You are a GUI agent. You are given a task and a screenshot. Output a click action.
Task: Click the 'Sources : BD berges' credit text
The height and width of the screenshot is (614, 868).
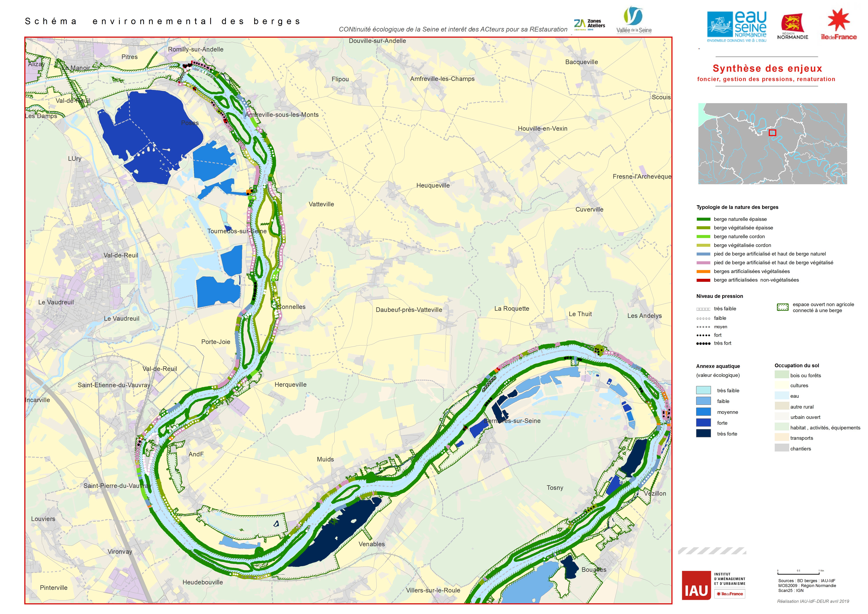click(x=806, y=581)
